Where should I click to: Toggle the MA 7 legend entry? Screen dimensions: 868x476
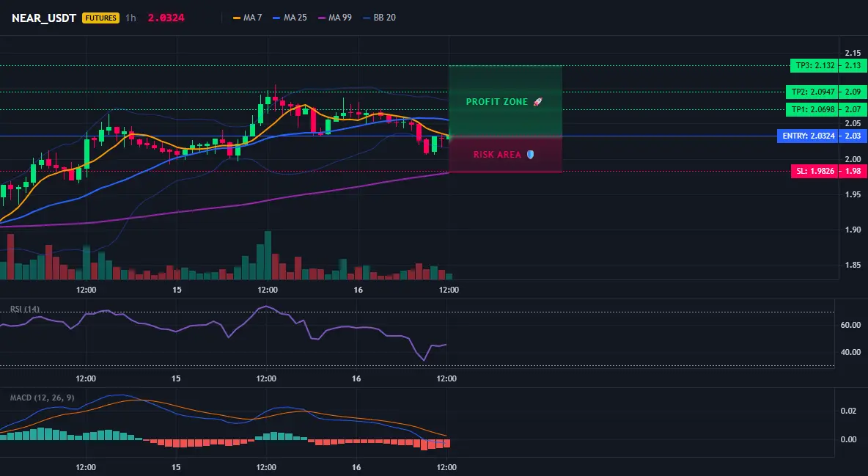248,18
